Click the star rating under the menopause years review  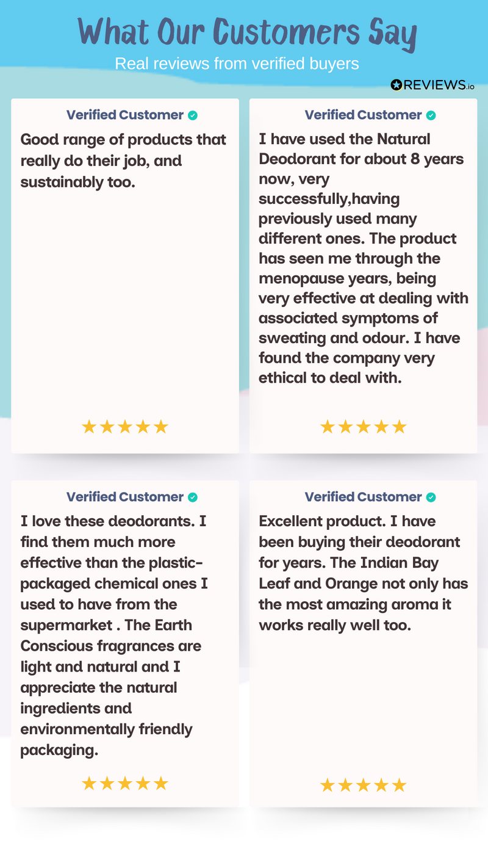[x=363, y=427]
